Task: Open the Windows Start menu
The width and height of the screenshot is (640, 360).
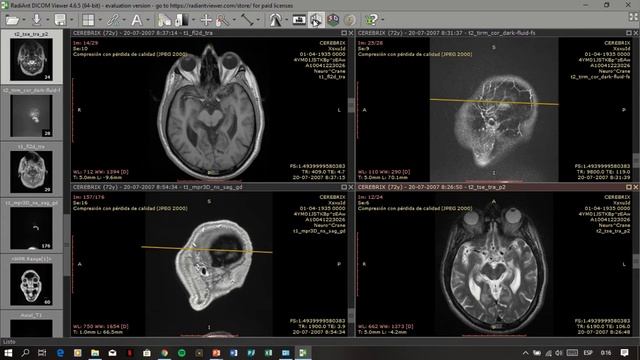Action: pyautogui.click(x=8, y=353)
